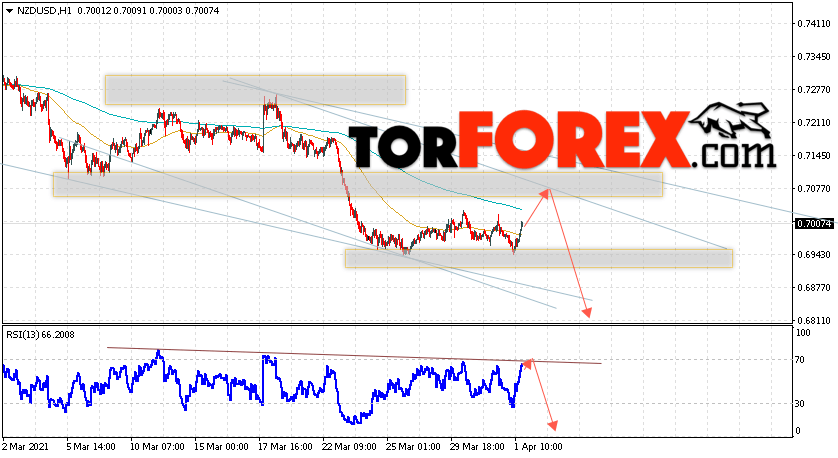The image size is (838, 458).
Task: Click the 29 Mar 18:00 time label
Action: (478, 446)
